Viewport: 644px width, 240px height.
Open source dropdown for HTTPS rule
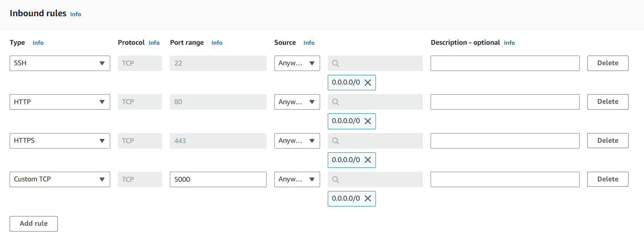pos(297,141)
